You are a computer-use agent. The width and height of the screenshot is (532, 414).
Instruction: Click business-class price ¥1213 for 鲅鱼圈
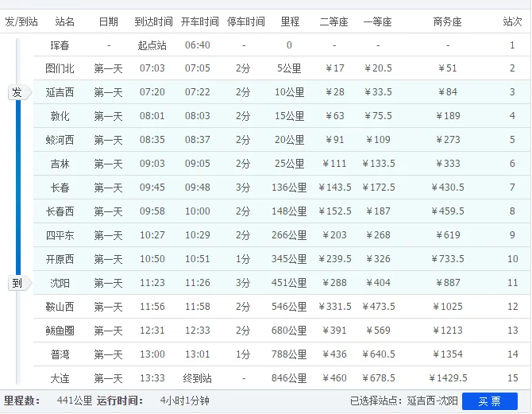coord(448,331)
